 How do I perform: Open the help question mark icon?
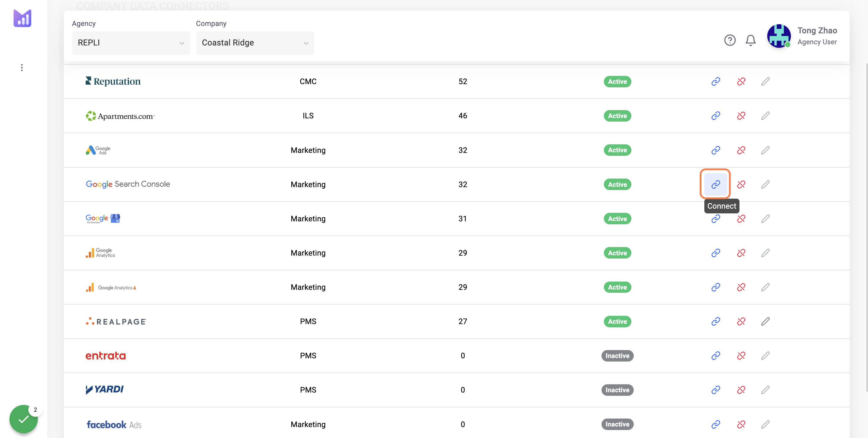tap(730, 40)
